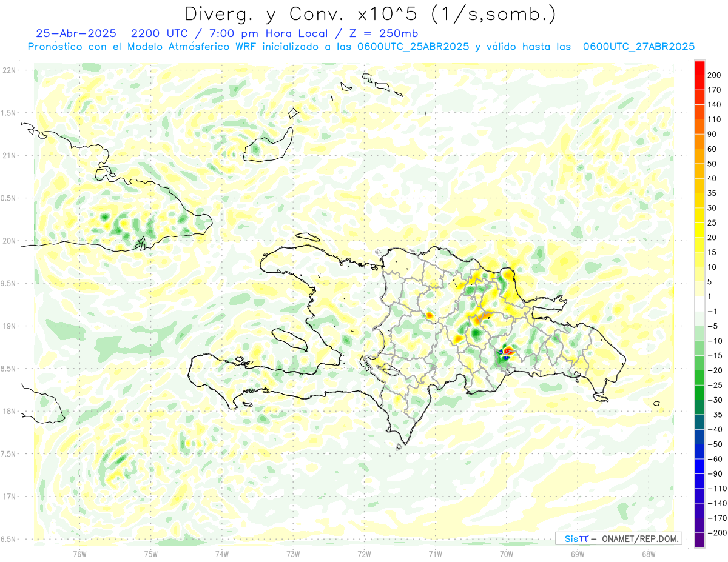Click the '74W' longitude label
The height and width of the screenshot is (562, 728).
pos(221,554)
